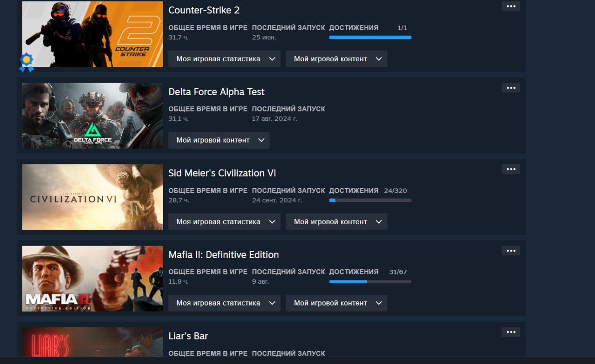
Task: Click the '31,1 ч.' playtime value
Action: coord(178,119)
